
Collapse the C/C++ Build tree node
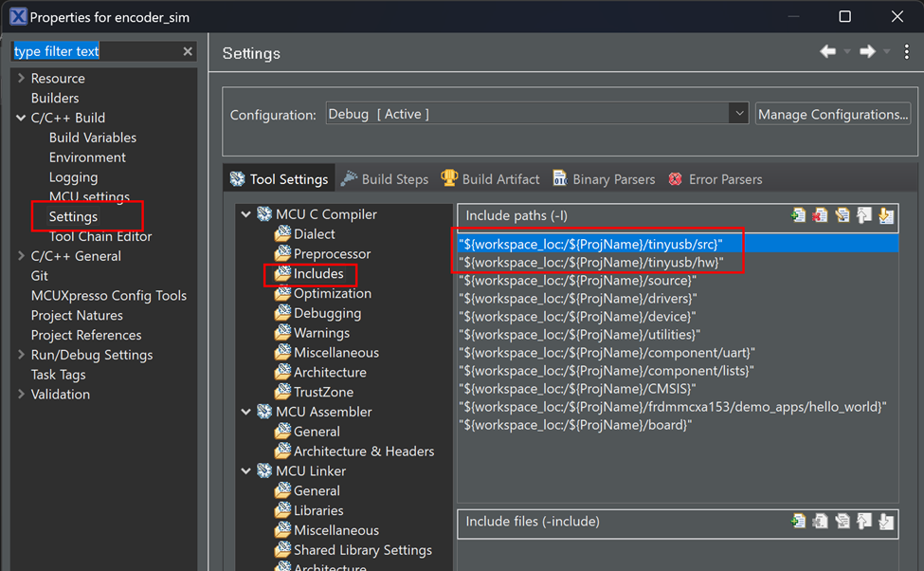pos(21,118)
